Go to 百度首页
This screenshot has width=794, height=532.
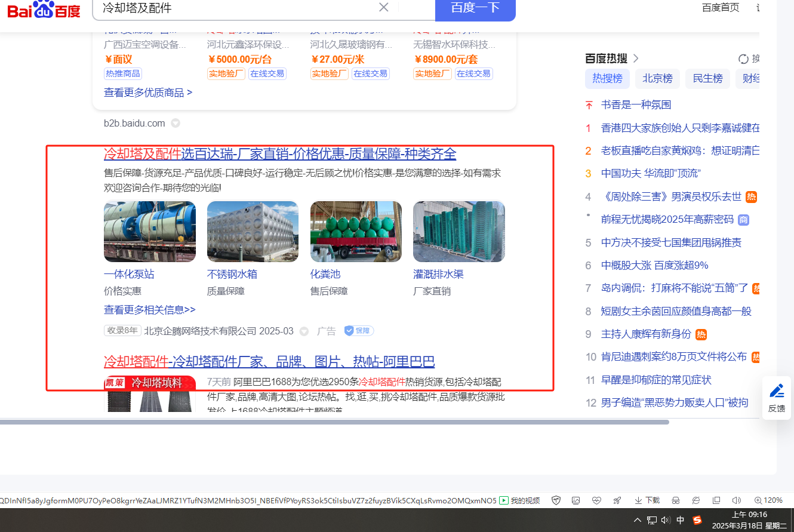click(721, 7)
